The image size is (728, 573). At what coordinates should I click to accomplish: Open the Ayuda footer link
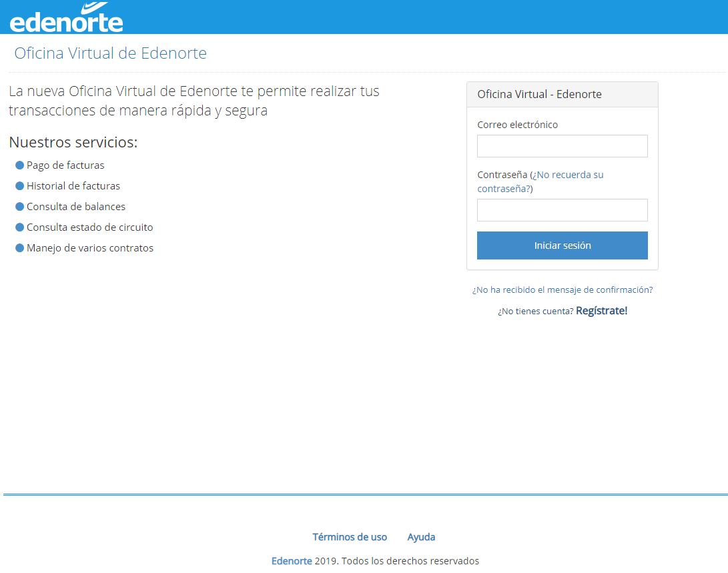(421, 537)
